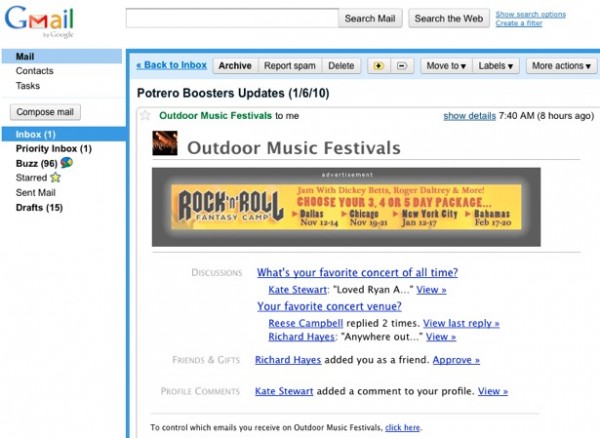Go Back to Inbox link
This screenshot has width=600, height=438.
tap(171, 65)
